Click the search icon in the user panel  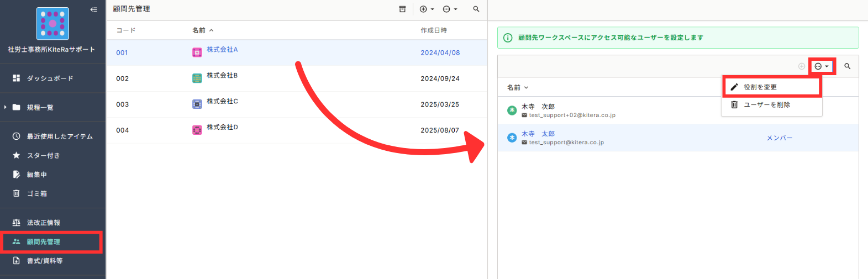coord(847,66)
